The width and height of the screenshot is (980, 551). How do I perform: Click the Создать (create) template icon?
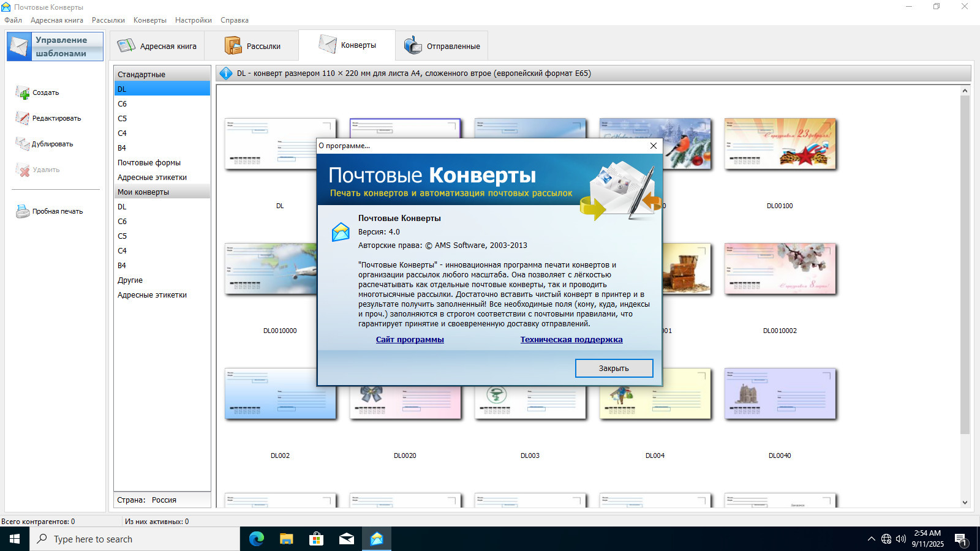click(23, 93)
